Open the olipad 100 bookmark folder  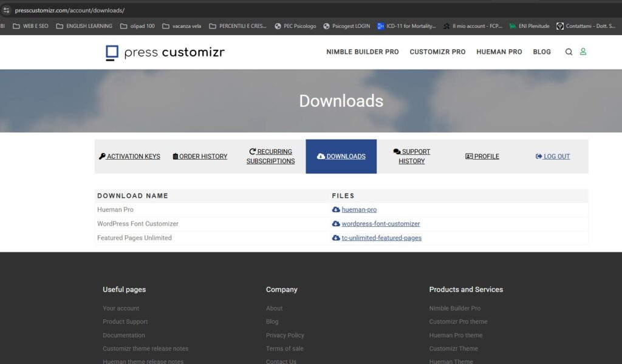coord(137,26)
